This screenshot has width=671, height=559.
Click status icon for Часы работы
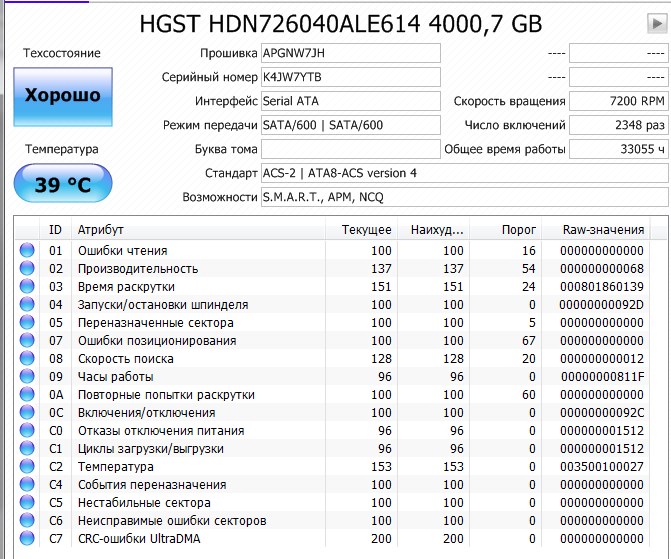(x=27, y=376)
